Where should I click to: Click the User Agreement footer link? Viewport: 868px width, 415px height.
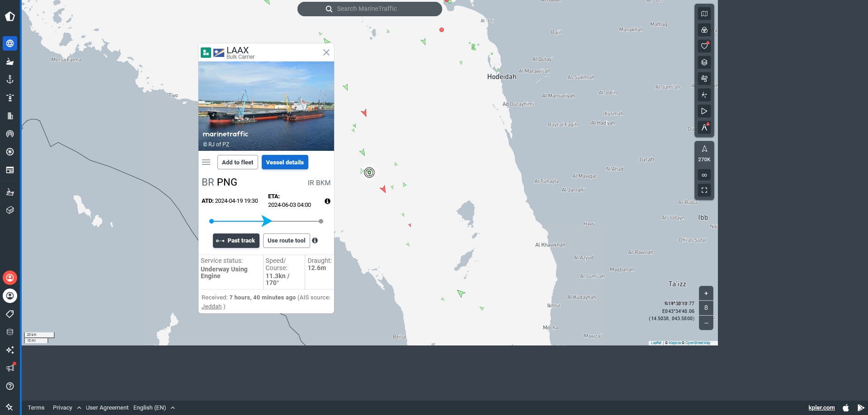click(x=107, y=407)
